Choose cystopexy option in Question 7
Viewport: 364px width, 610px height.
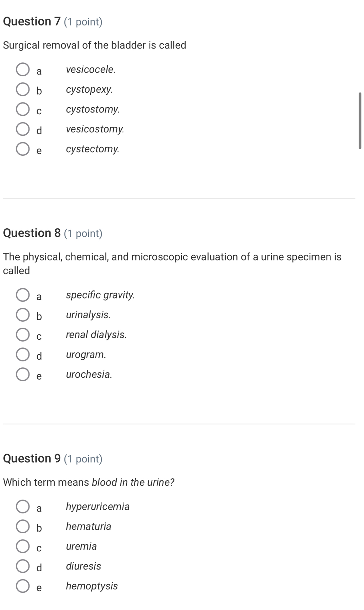22,89
